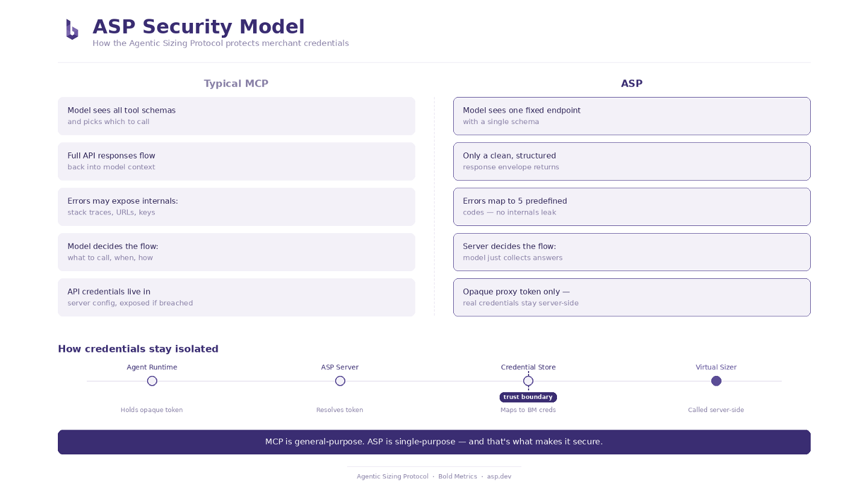
Task: Click the 'Model decides the flow' card
Action: (x=236, y=252)
